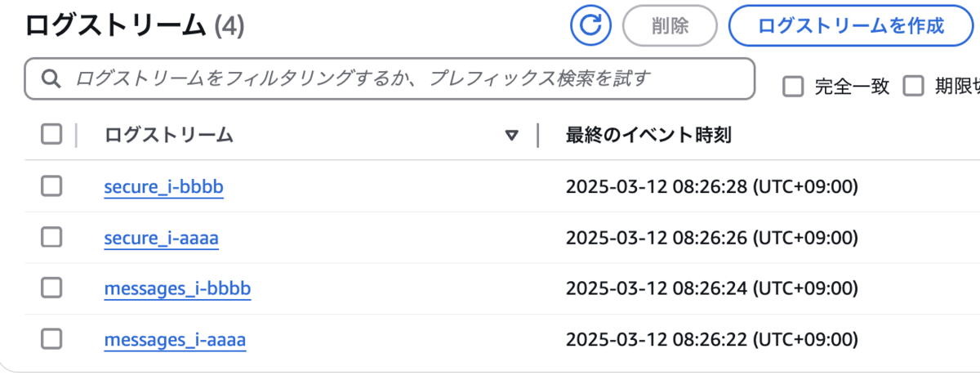Enable the 完全一致 checkbox
The height and width of the screenshot is (380, 980).
(793, 86)
